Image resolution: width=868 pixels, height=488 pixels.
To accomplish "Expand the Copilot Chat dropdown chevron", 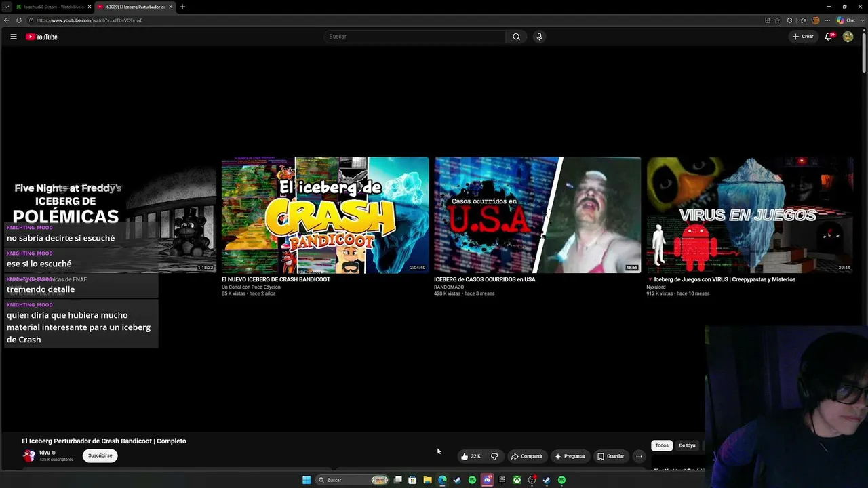I will click(x=861, y=20).
